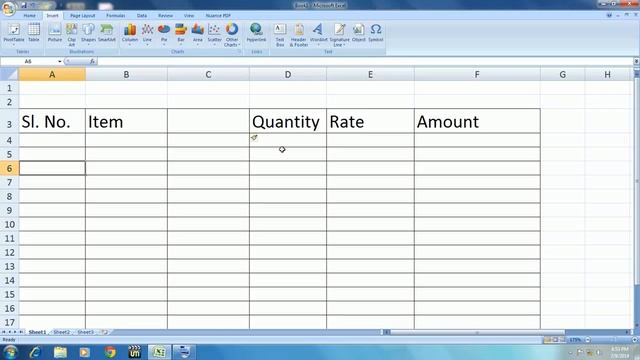This screenshot has height=360, width=640.
Task: Click the paste options smart tag
Action: (254, 138)
